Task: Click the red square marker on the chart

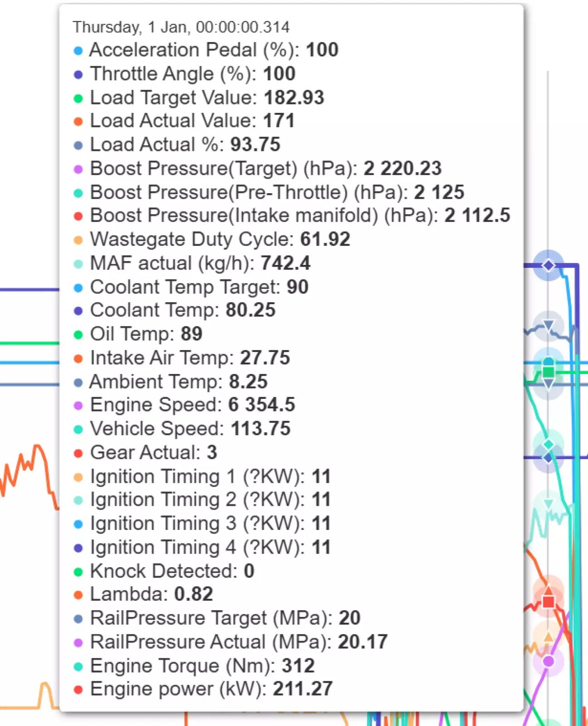Action: tap(549, 601)
